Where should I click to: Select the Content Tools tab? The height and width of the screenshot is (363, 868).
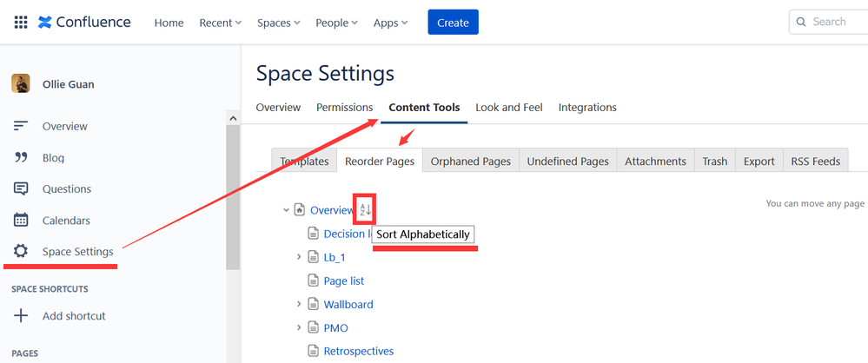tap(424, 108)
